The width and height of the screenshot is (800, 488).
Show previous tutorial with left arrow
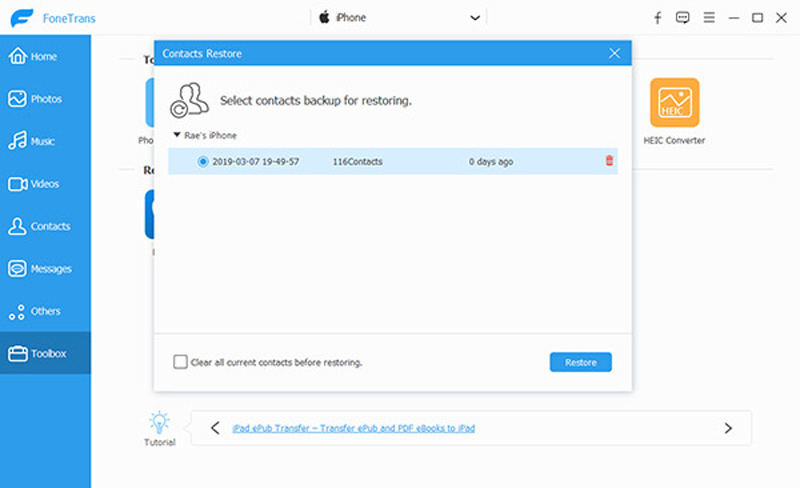215,428
